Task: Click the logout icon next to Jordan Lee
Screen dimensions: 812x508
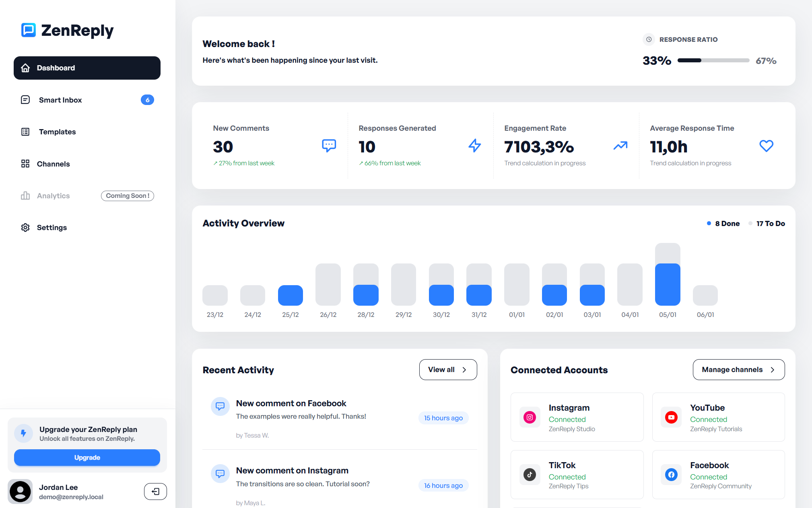Action: pos(155,491)
